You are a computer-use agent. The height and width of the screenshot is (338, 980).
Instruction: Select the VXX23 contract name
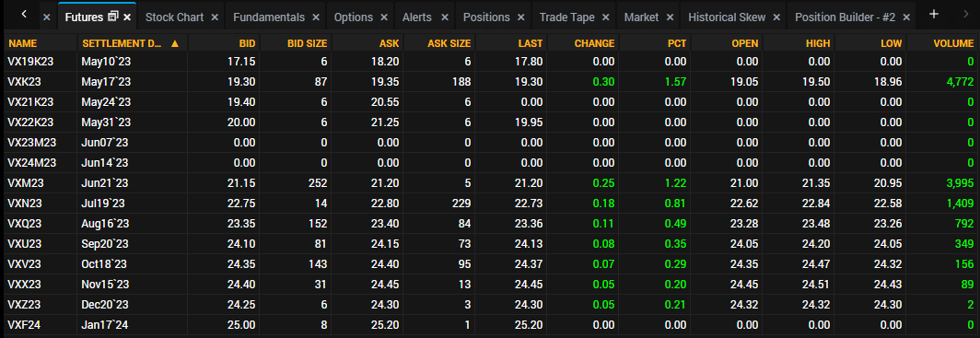pyautogui.click(x=25, y=285)
